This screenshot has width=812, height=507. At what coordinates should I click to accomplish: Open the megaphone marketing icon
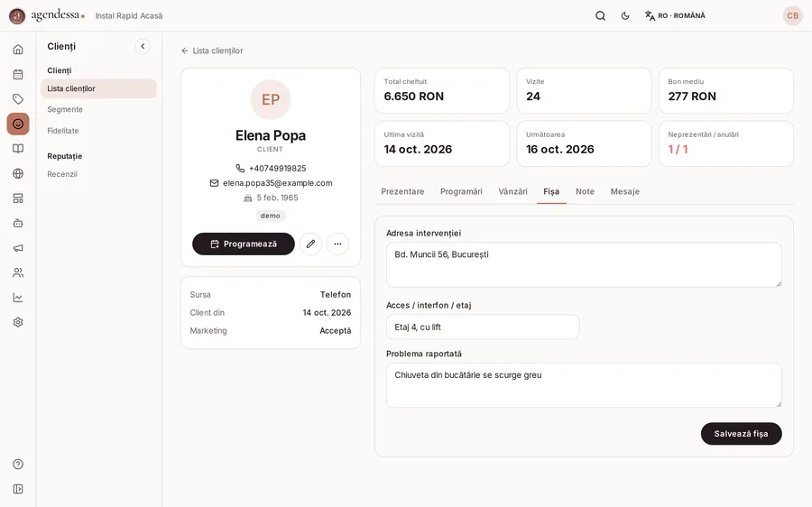tap(18, 248)
